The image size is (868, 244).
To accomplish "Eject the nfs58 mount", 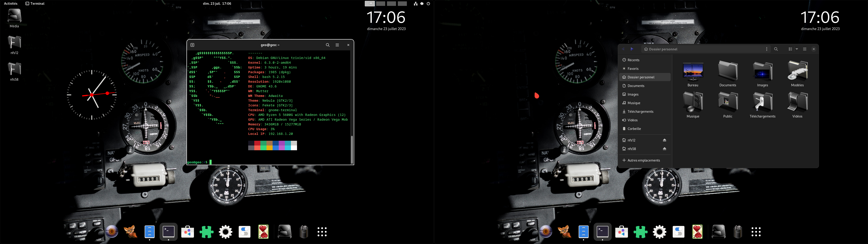I will 665,149.
